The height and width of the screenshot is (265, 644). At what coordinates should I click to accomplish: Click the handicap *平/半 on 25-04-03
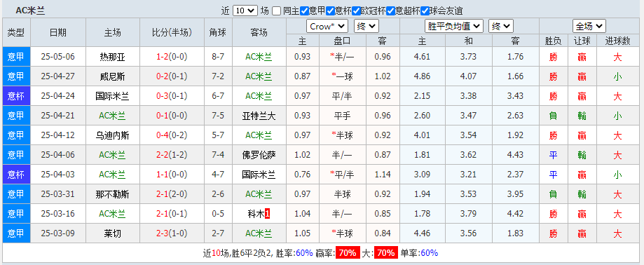(342, 175)
